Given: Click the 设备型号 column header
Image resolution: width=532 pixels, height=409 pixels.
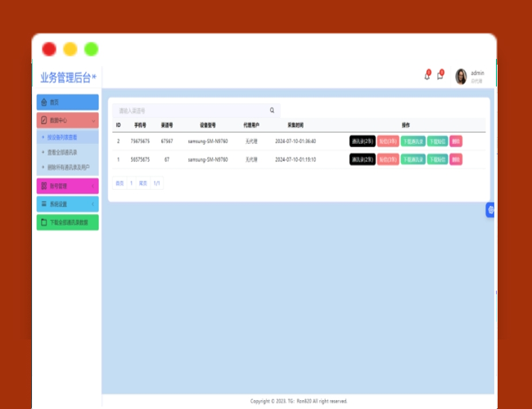Looking at the screenshot, I should [208, 125].
